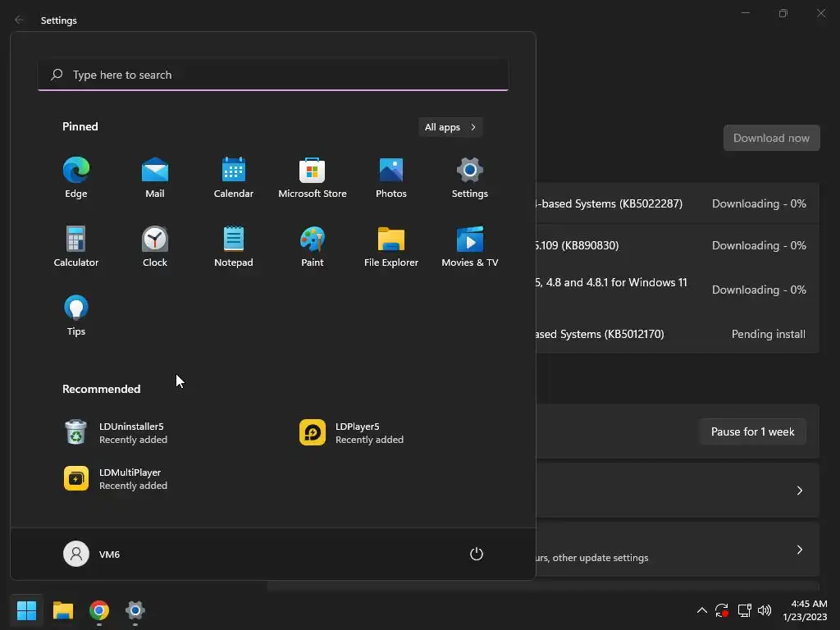
Task: Click the Pinned section heading
Action: pos(80,126)
